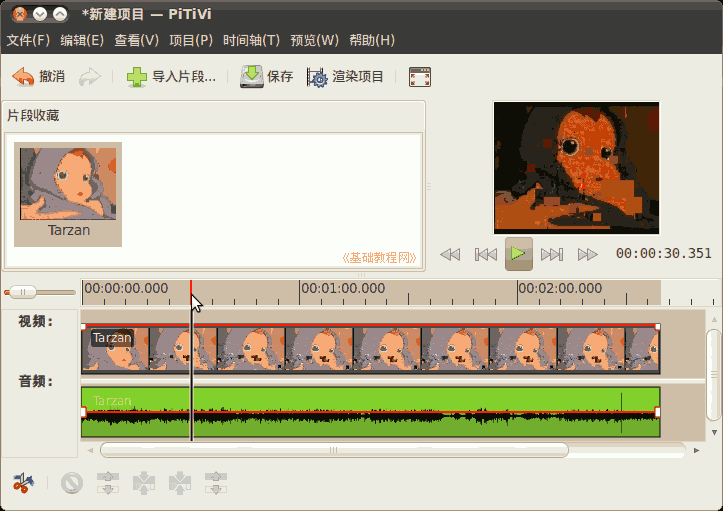
Task: Click the timeline vertical scrollbar handle
Action: point(714,375)
